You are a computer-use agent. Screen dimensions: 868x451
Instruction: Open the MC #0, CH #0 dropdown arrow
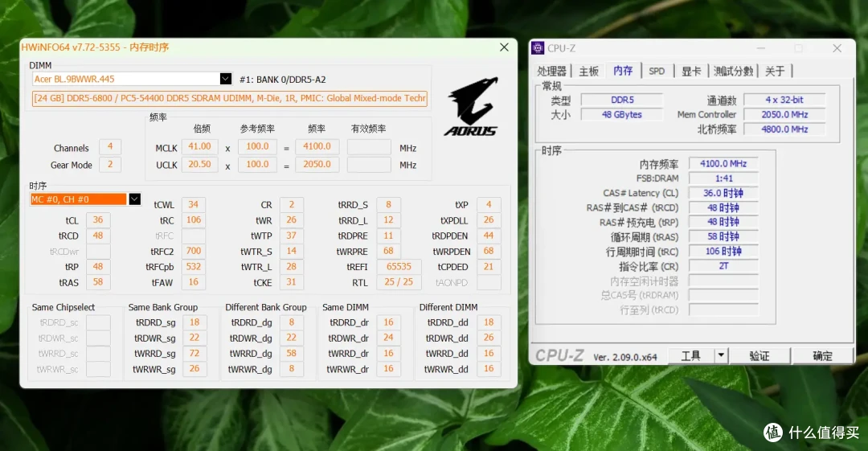pos(134,199)
